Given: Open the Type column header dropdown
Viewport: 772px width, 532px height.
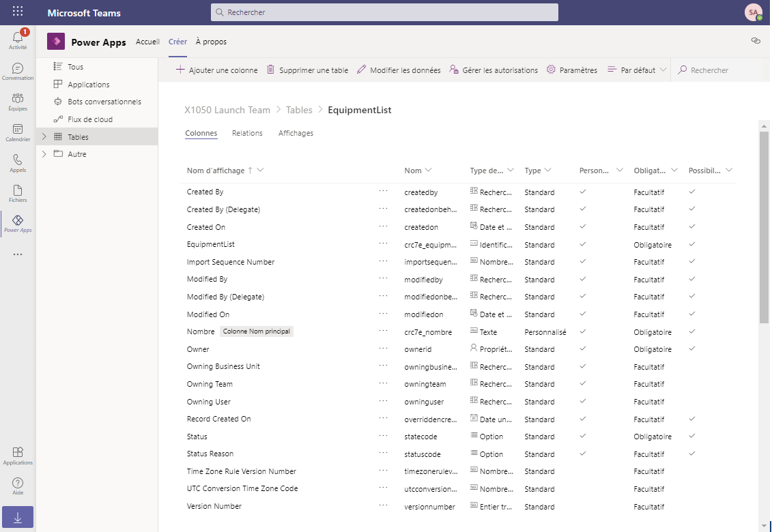Looking at the screenshot, I should (x=547, y=171).
